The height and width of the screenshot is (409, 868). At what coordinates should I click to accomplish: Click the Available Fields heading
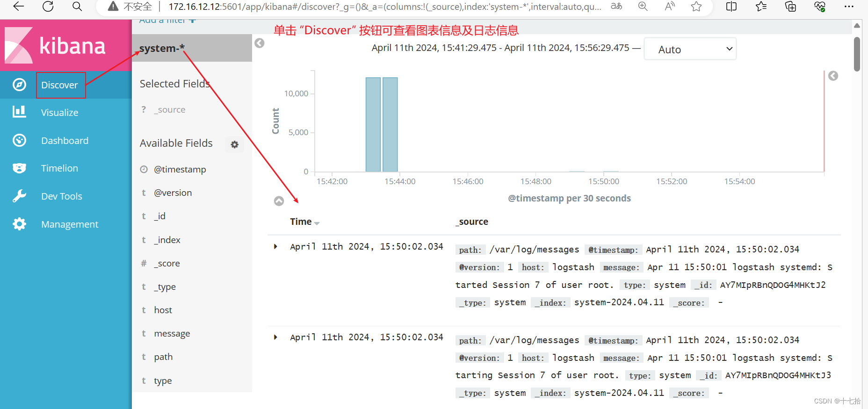click(x=176, y=143)
